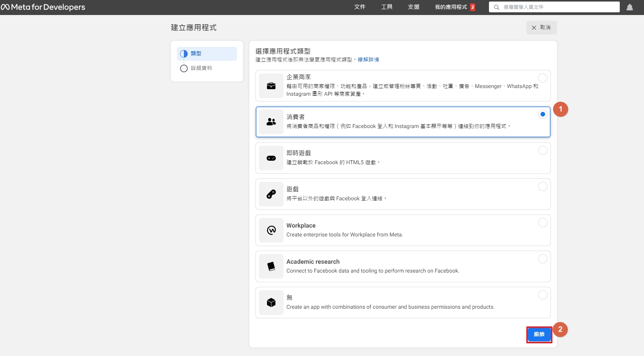Focus the 搜尋開發人員文件 search field
This screenshot has width=644, height=356.
(x=558, y=7)
